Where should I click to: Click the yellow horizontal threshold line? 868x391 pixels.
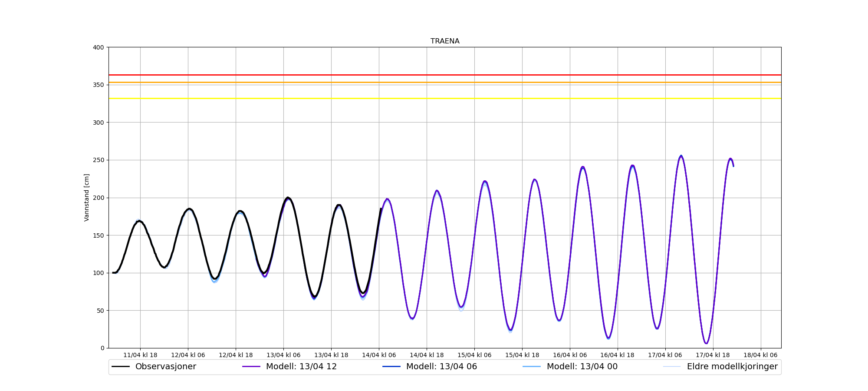coord(445,99)
